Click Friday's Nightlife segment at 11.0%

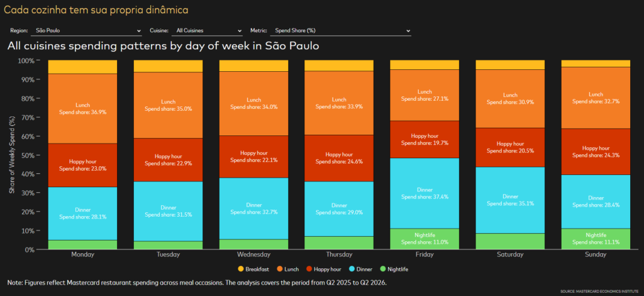click(x=425, y=239)
